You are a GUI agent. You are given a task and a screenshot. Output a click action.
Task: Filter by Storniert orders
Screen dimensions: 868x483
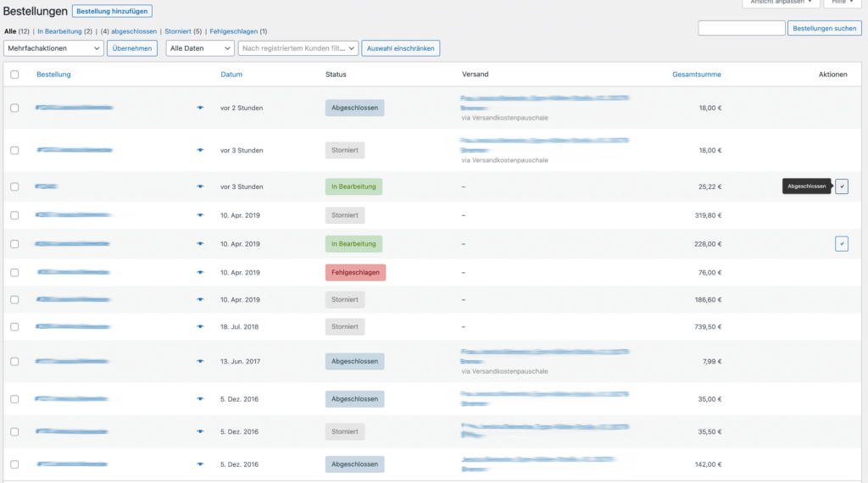[x=178, y=31]
